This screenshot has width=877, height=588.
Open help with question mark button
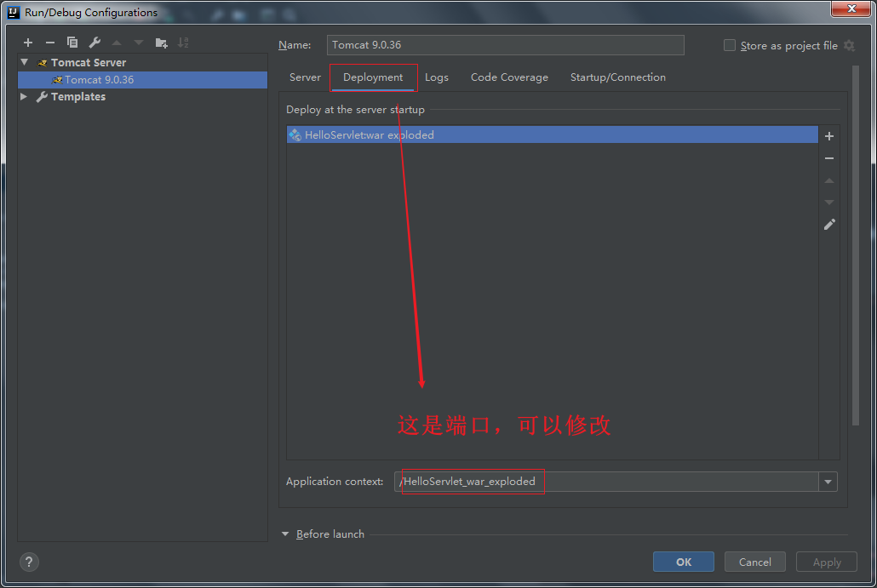29,562
